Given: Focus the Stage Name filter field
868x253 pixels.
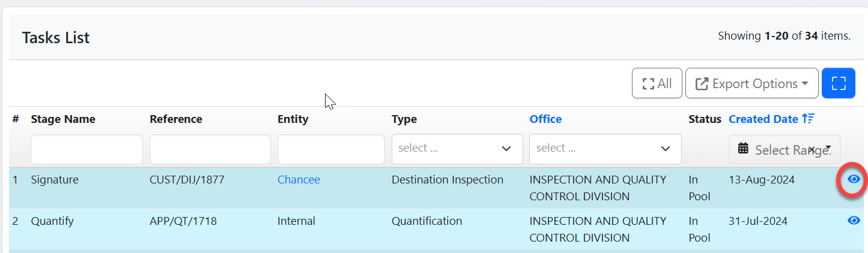Looking at the screenshot, I should click(x=86, y=149).
